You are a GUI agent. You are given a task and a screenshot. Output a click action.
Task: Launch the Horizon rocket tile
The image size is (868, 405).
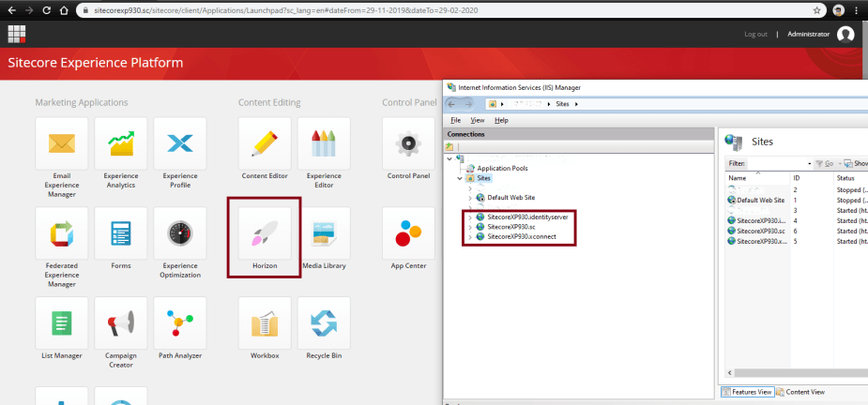(265, 233)
